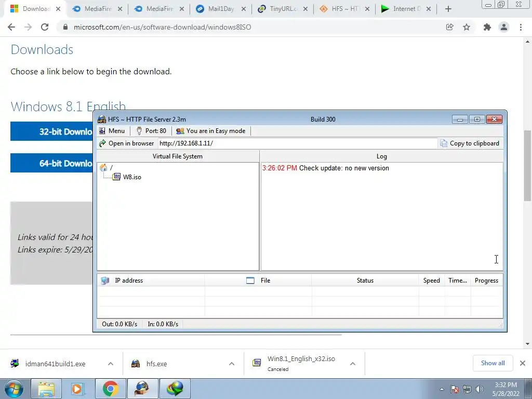Click the Chrome forward arrow
The image size is (532, 399).
(x=28, y=27)
